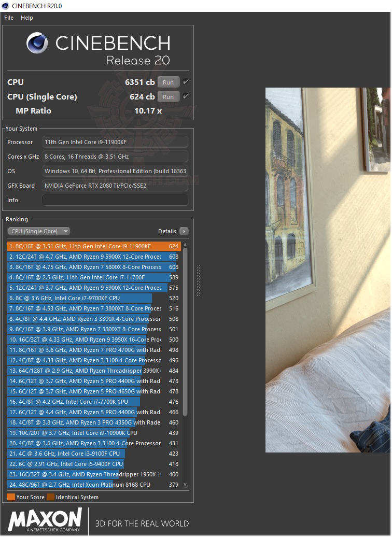Select rank 3 Ryzen 7 5800X row

click(94, 267)
